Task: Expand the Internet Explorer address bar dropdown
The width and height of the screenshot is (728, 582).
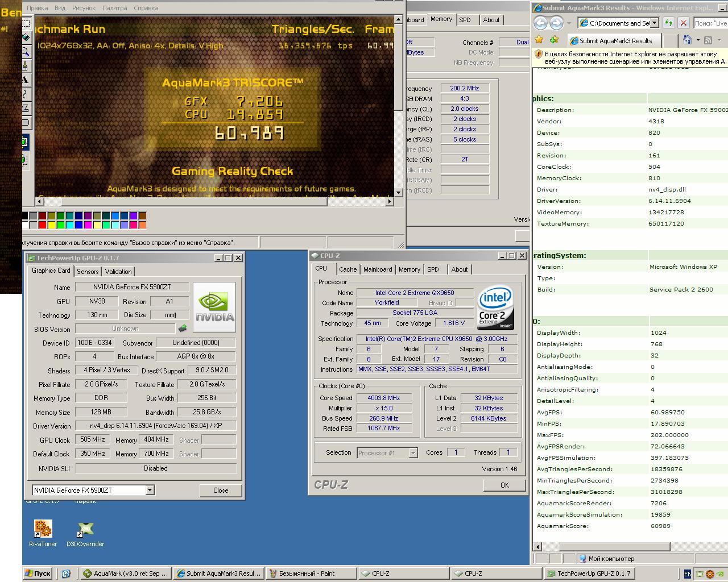Action: click(x=654, y=23)
